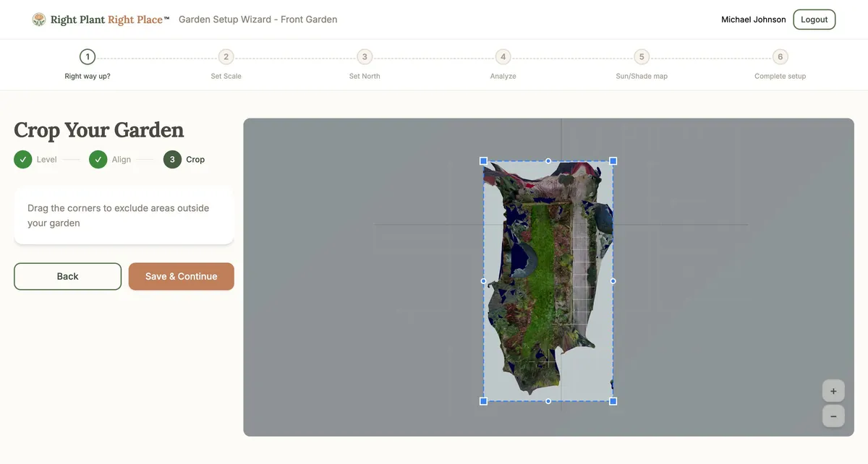The height and width of the screenshot is (464, 868).
Task: Click the Right Plant Right Place logo icon
Action: [x=39, y=20]
